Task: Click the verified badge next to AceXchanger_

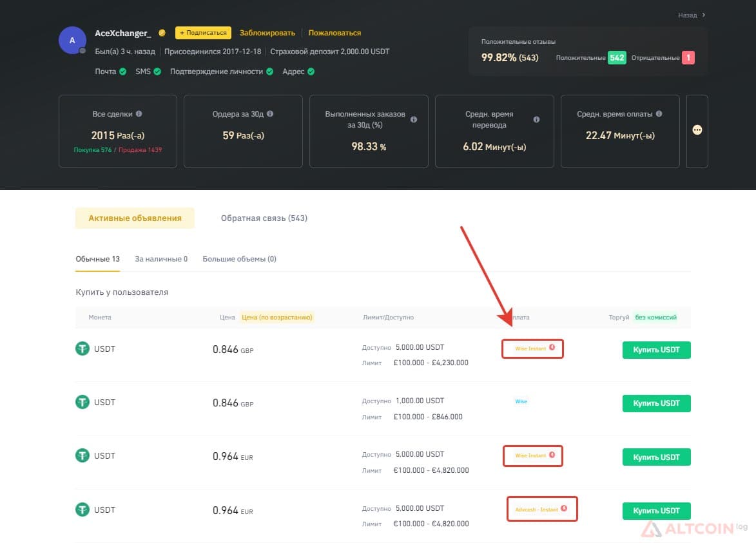Action: (x=162, y=33)
